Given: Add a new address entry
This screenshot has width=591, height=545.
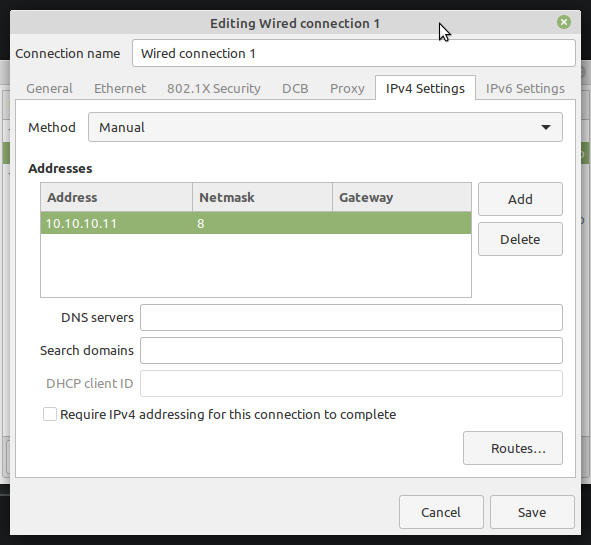Looking at the screenshot, I should (x=520, y=199).
